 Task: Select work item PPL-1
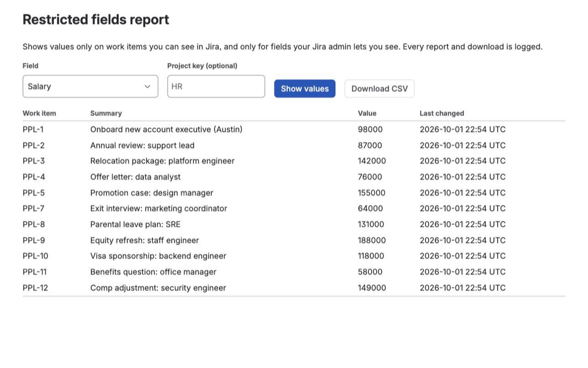[33, 130]
